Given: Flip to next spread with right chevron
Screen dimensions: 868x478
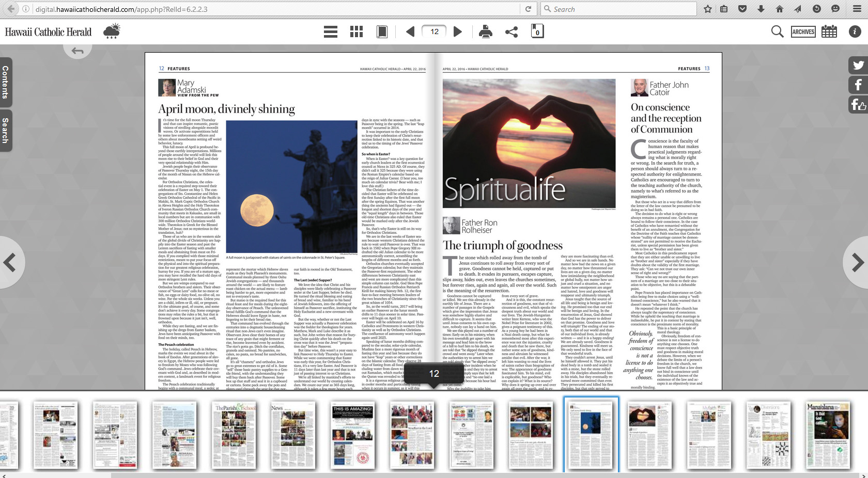Looking at the screenshot, I should [x=857, y=263].
